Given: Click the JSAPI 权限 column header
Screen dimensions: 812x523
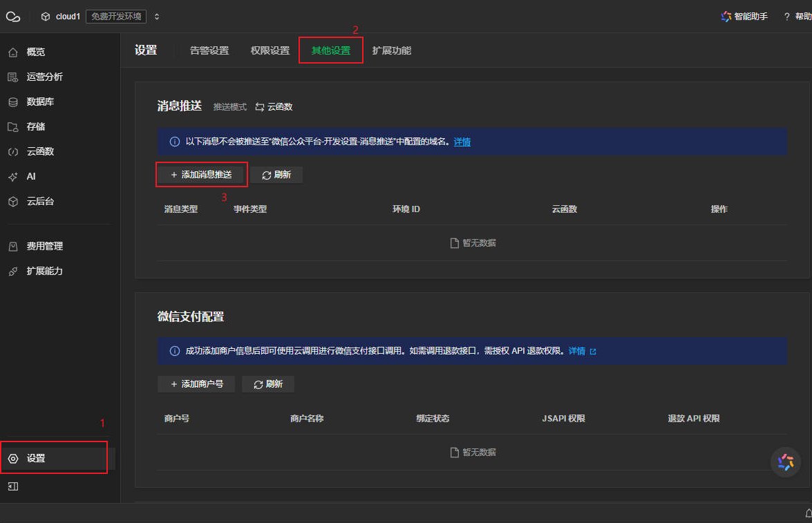Looking at the screenshot, I should click(563, 419).
